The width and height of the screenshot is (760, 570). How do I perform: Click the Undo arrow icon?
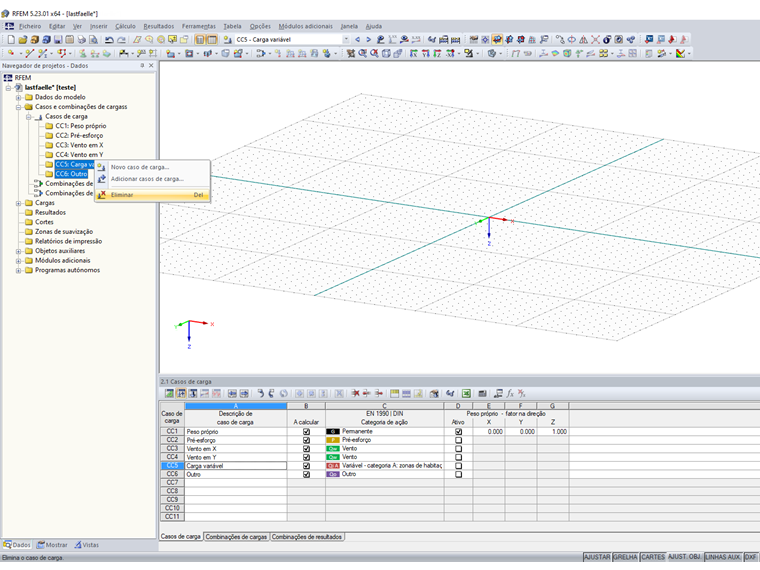tap(110, 40)
